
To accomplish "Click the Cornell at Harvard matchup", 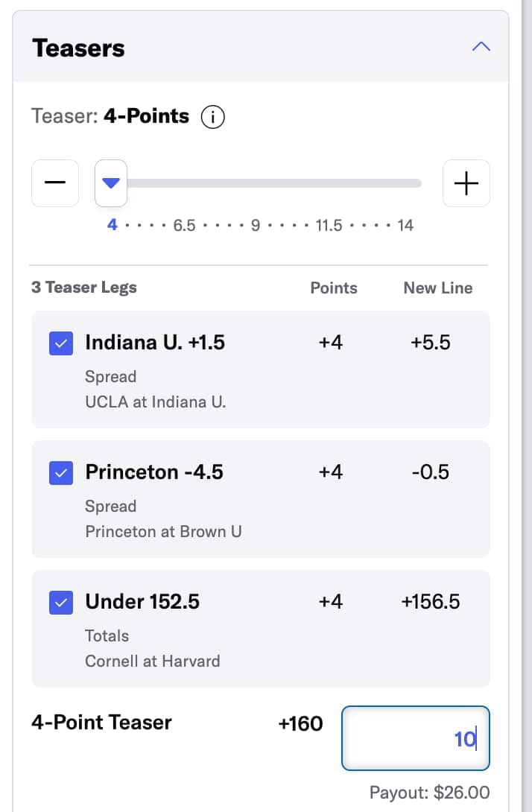I will click(x=152, y=662).
